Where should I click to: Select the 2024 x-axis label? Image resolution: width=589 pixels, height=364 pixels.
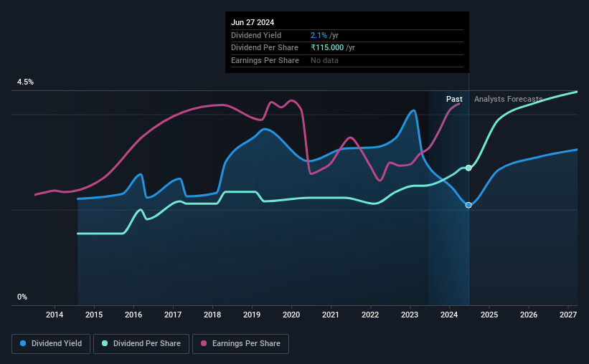[449, 315]
